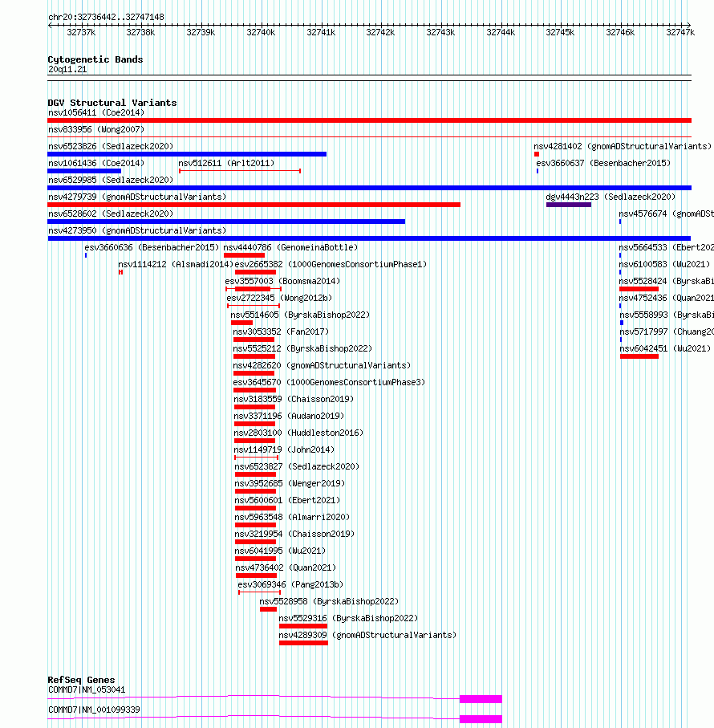
Task: Open nsv5525212 (ByrskaBishop2022) variant
Action: pos(302,348)
